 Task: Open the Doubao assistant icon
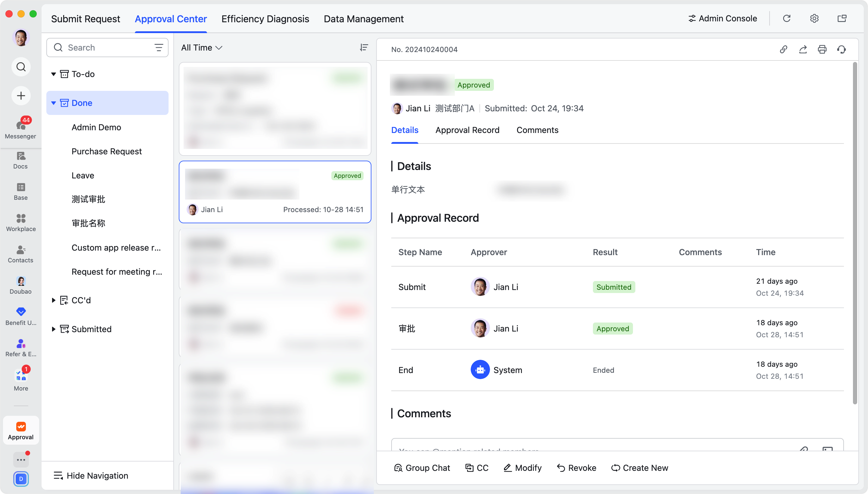[21, 285]
